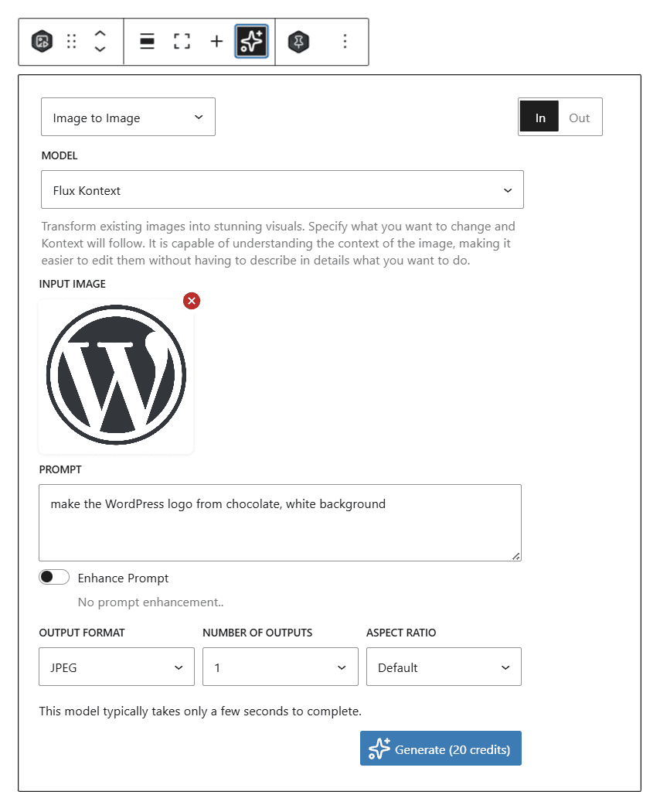Toggle the Enhance Prompt switch
This screenshot has height=812, width=660.
(54, 578)
